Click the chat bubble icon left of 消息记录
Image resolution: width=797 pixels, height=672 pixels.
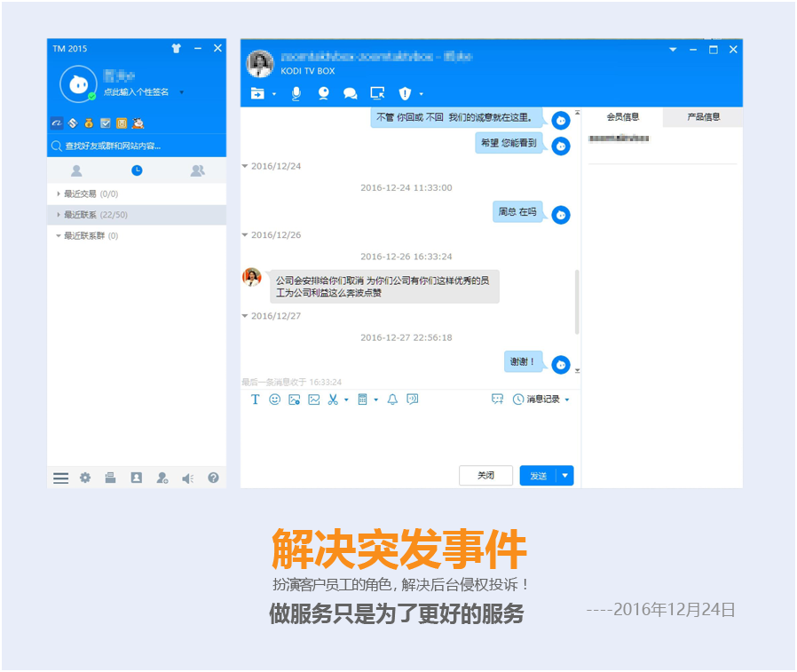(x=497, y=399)
